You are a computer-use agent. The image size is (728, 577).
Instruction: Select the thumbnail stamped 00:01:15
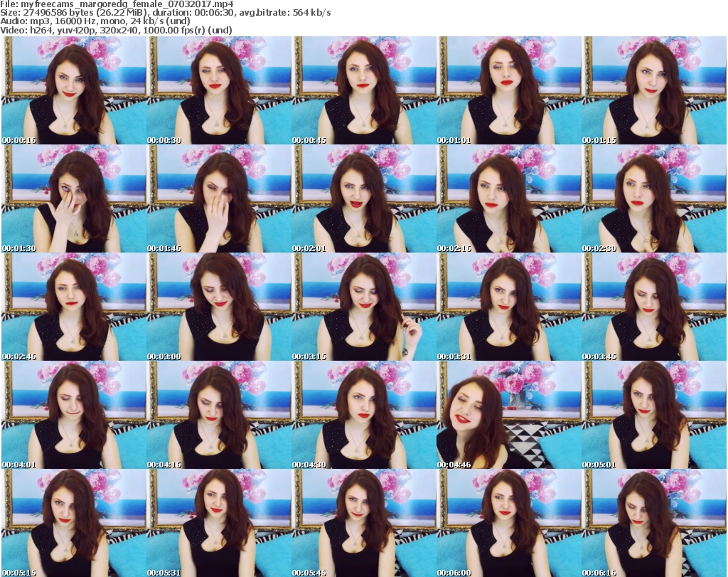(654, 90)
